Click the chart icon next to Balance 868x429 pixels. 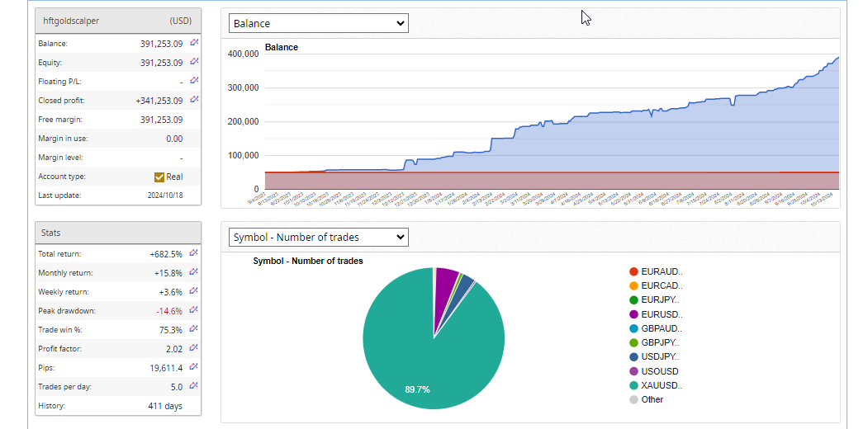point(194,43)
